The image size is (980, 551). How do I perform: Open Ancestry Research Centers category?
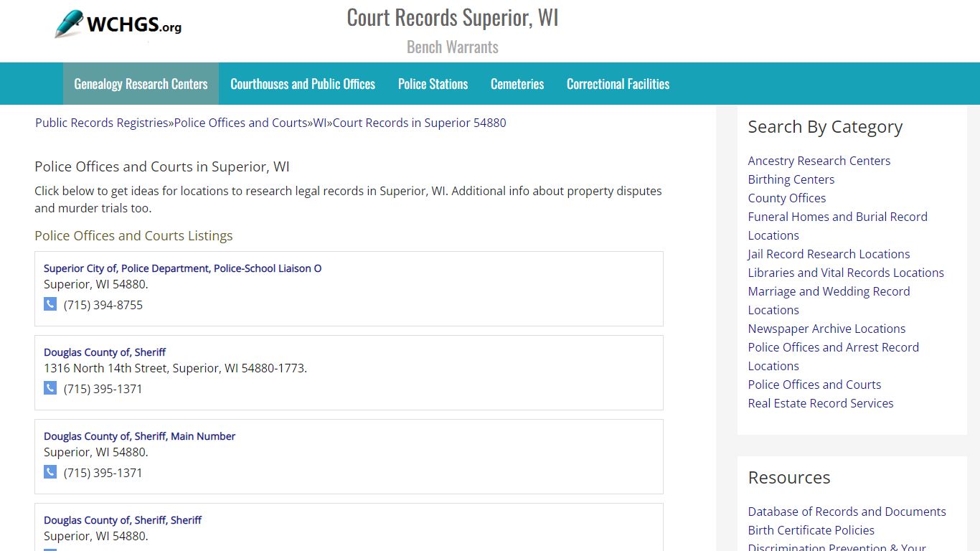point(819,161)
